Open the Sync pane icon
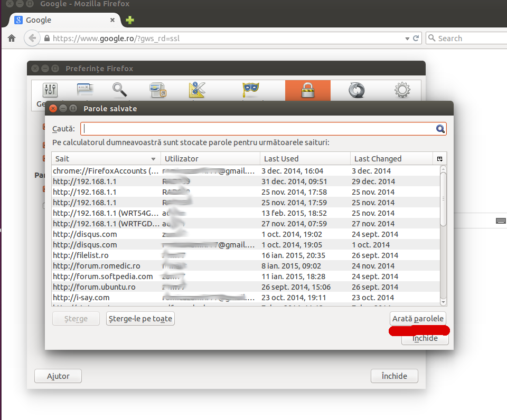Screen dimensions: 507x420 [x=356, y=90]
